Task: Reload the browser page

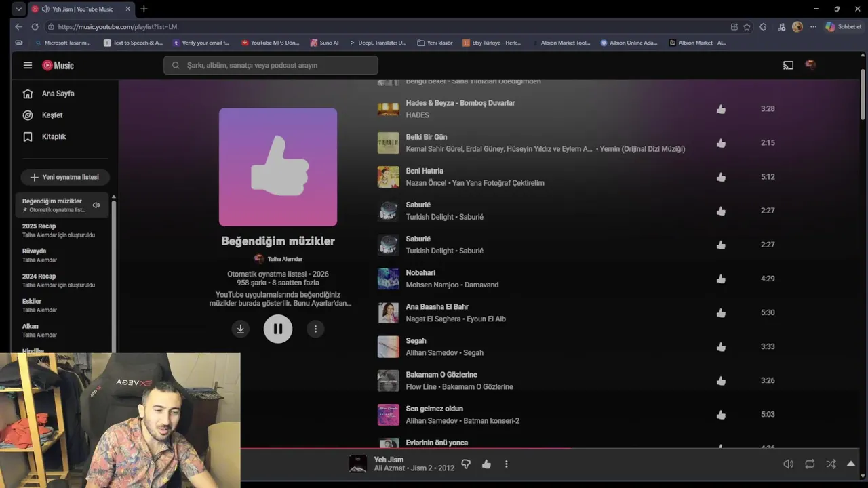Action: pyautogui.click(x=35, y=26)
